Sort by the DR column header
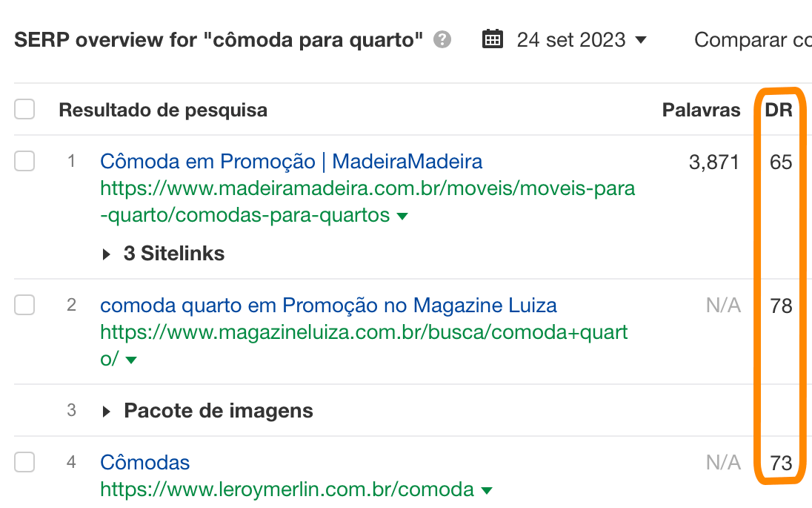The width and height of the screenshot is (812, 508). [779, 110]
